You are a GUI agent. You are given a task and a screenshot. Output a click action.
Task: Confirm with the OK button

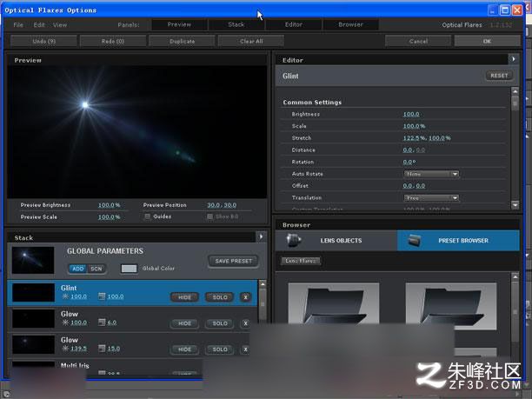(487, 41)
